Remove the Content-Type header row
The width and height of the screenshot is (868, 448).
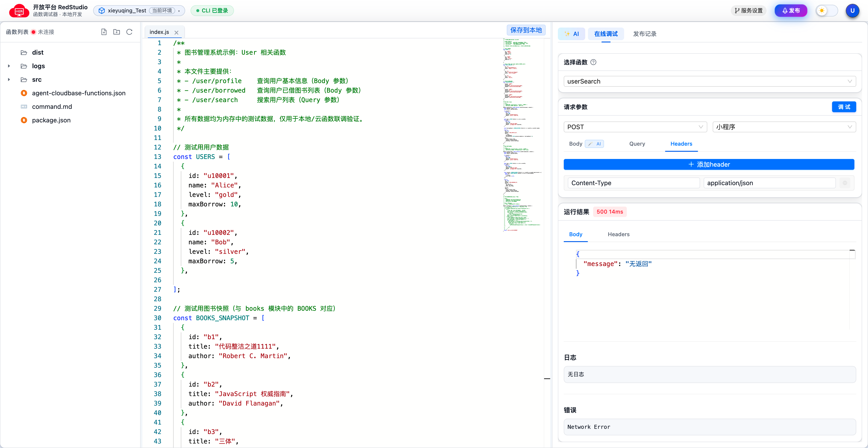[x=845, y=183]
